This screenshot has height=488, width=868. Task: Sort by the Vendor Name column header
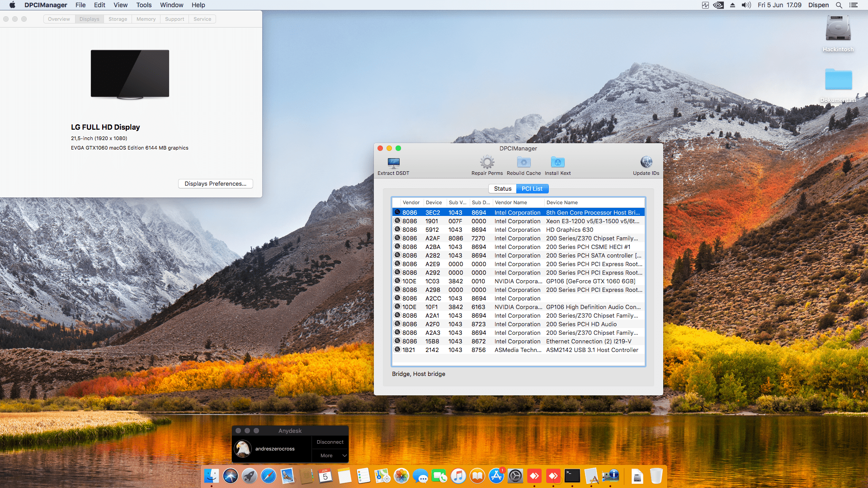click(x=511, y=202)
